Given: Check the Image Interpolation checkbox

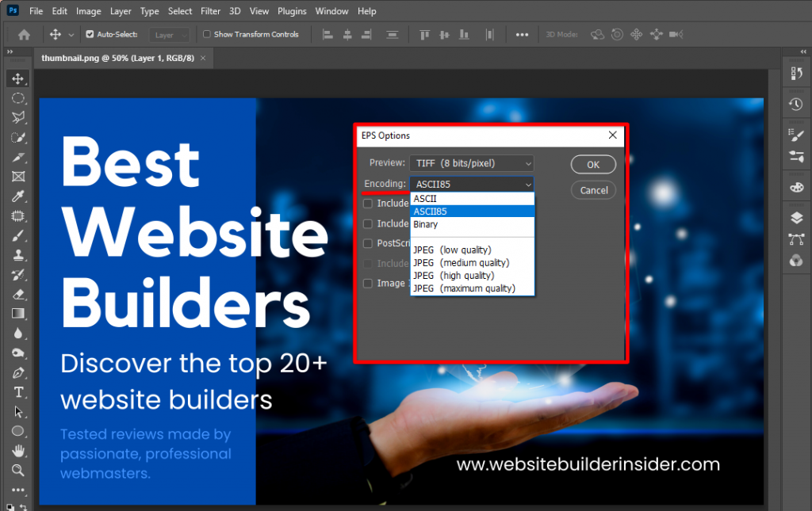Looking at the screenshot, I should pos(368,283).
